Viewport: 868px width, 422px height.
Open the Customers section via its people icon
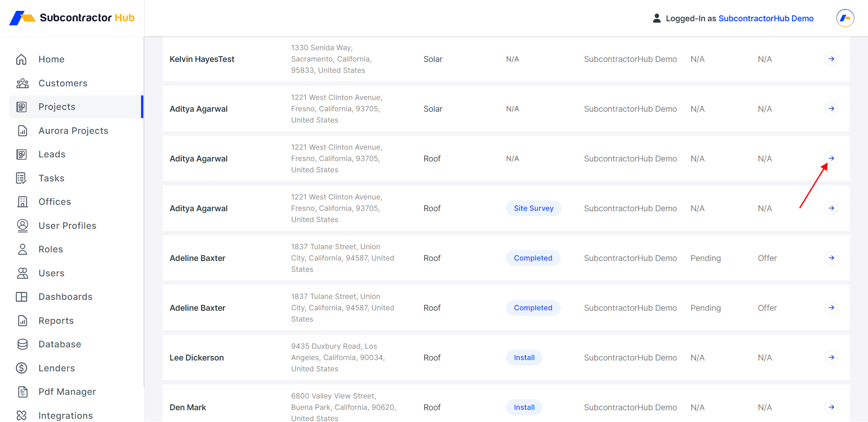coord(21,83)
